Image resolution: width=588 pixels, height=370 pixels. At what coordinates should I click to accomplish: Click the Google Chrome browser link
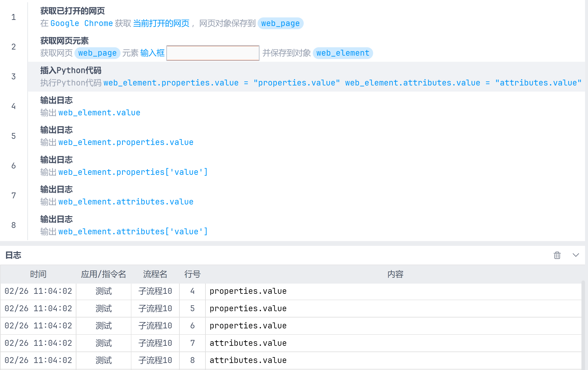point(82,24)
